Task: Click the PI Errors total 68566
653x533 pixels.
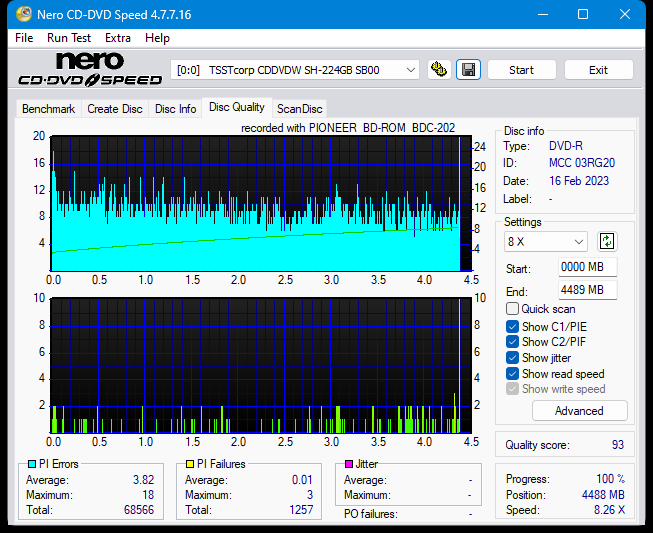Action: pos(139,510)
